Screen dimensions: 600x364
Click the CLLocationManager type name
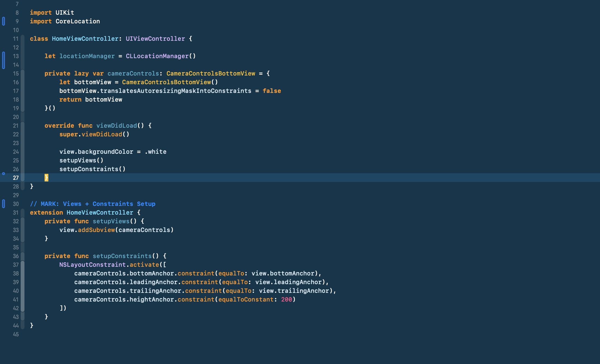[x=157, y=56]
